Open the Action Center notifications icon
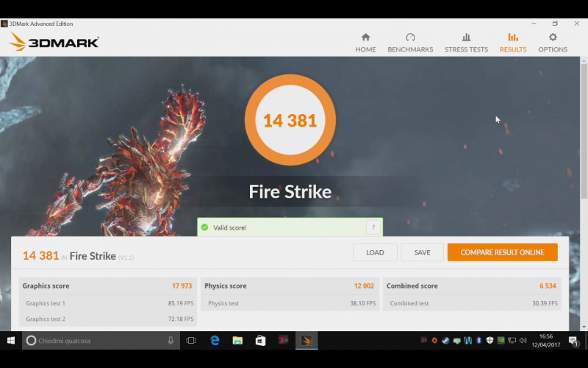The width and height of the screenshot is (588, 368). click(x=573, y=341)
